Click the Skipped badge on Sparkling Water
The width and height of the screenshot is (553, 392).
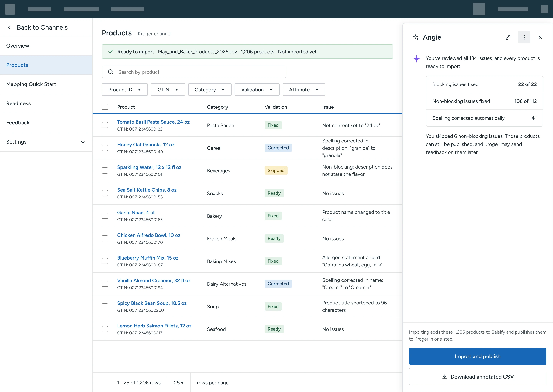click(276, 170)
